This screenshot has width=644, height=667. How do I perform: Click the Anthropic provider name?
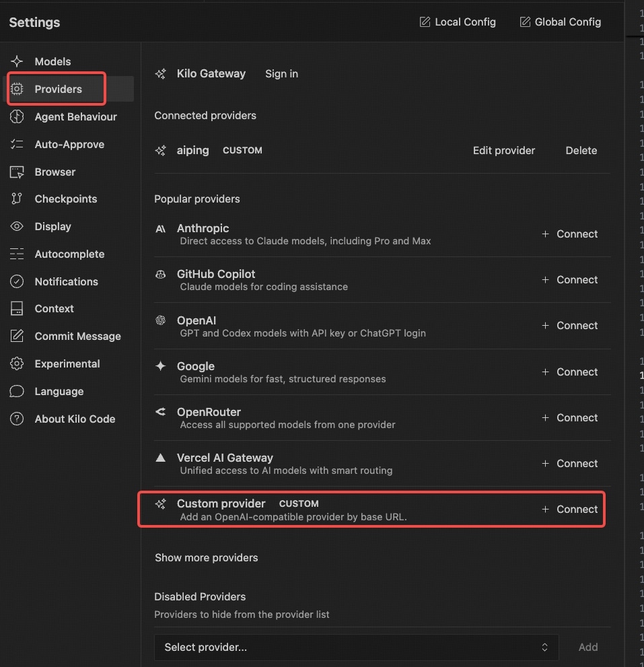(x=203, y=228)
